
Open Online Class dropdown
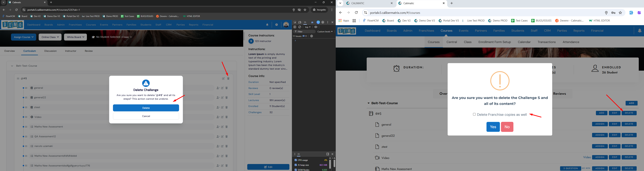pos(50,37)
